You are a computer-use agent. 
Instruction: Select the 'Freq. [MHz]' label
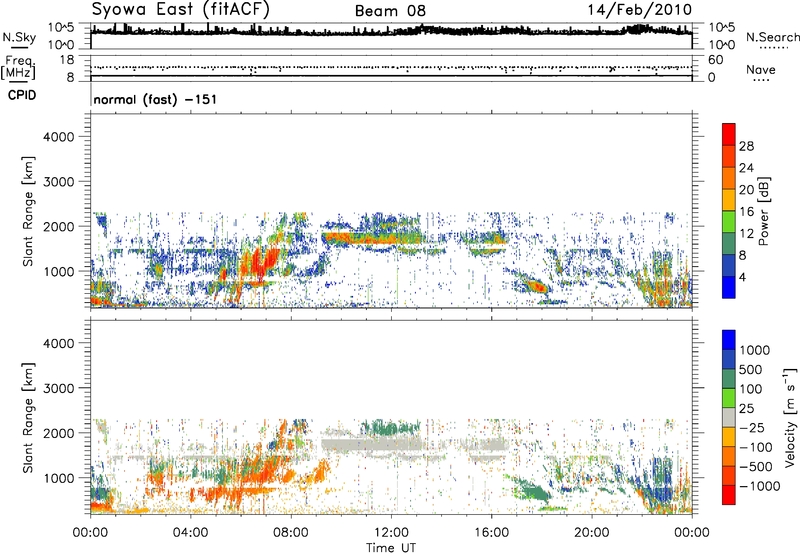(x=18, y=68)
